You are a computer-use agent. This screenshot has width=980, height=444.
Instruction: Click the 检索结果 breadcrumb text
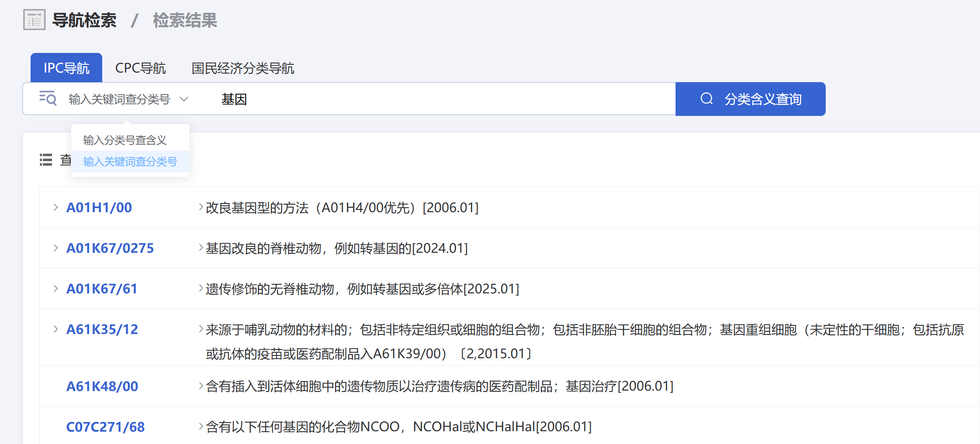click(184, 20)
